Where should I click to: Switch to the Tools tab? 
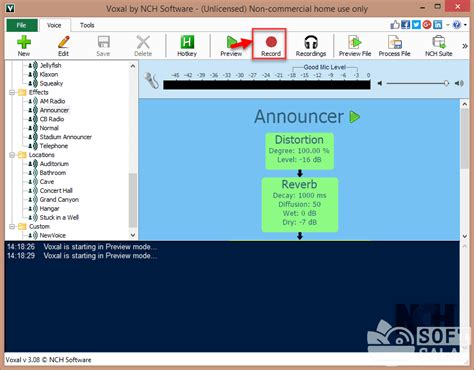pos(87,25)
